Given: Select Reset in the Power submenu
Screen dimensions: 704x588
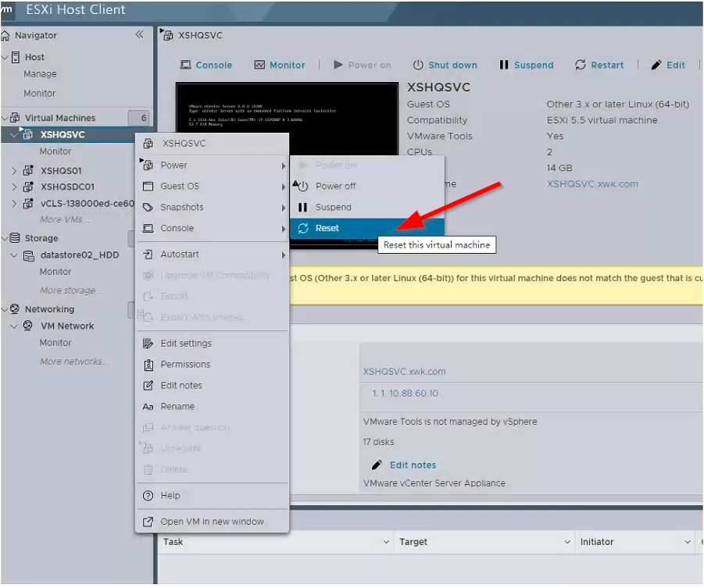Looking at the screenshot, I should tap(367, 228).
